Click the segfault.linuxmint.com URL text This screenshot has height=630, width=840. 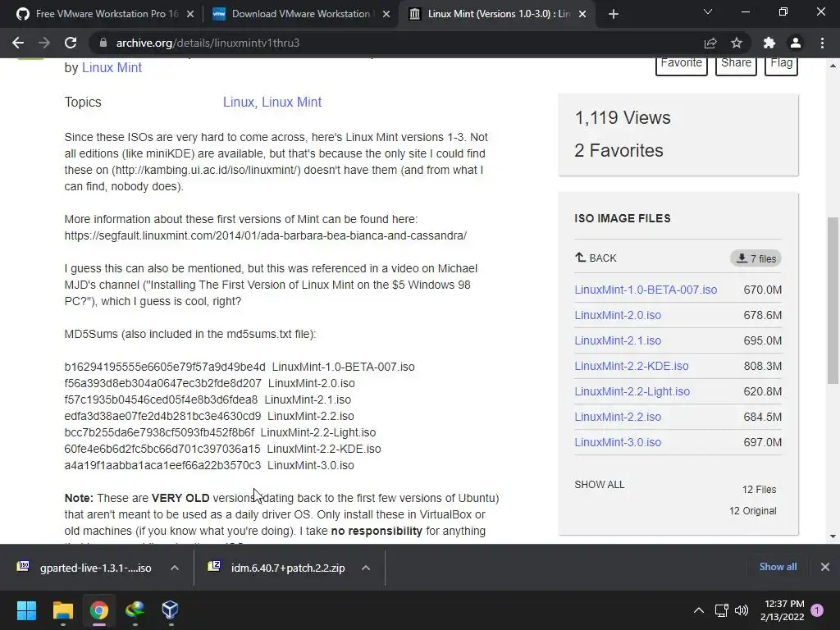coord(265,235)
